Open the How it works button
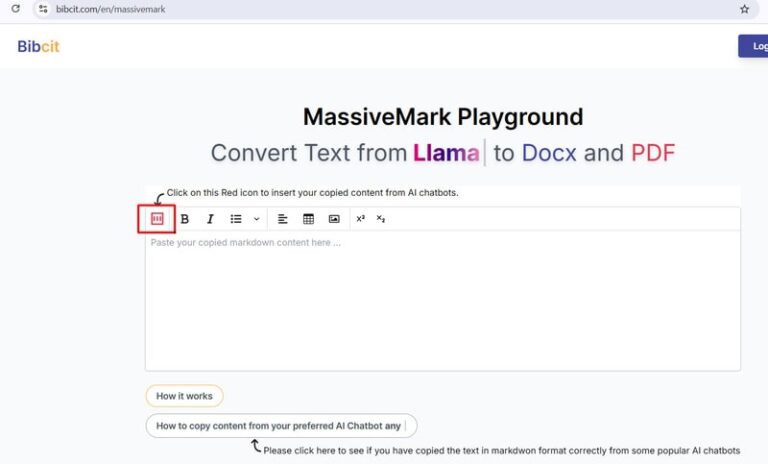Viewport: 768px width, 464px height. click(x=184, y=396)
